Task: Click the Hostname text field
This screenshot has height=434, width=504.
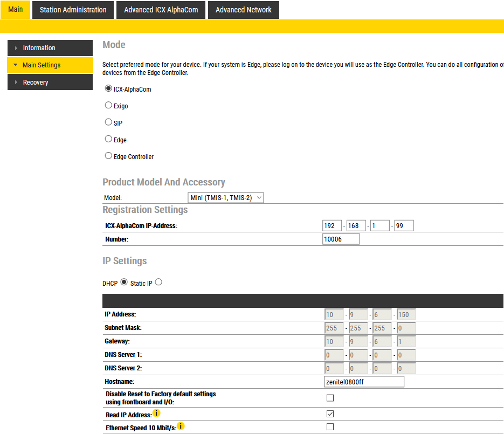Action: [363, 382]
